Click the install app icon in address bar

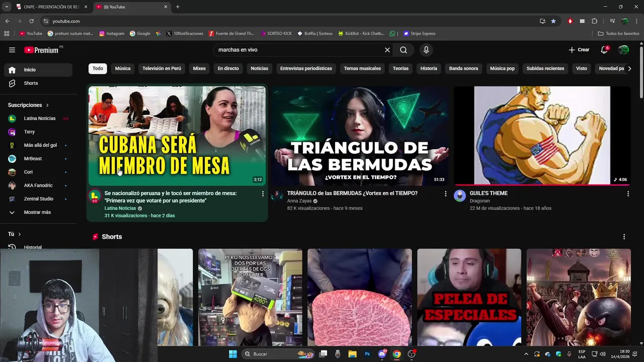[542, 21]
